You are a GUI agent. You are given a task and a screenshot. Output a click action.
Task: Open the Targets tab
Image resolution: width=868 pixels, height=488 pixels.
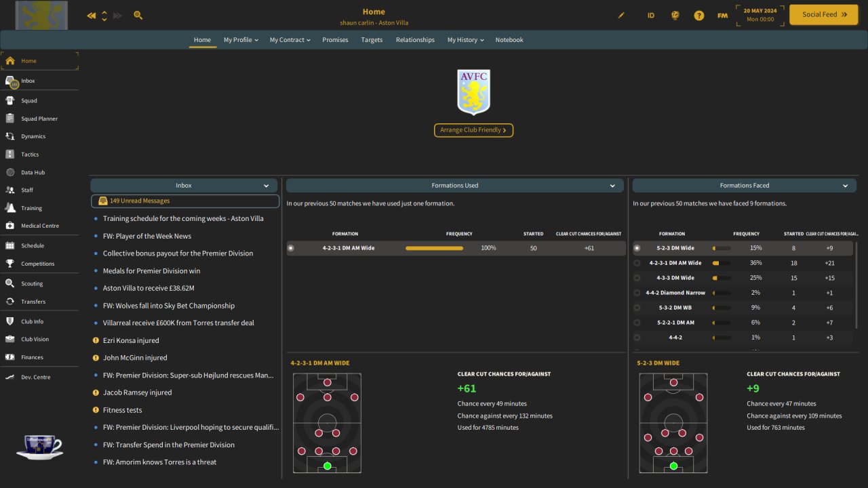(x=372, y=40)
